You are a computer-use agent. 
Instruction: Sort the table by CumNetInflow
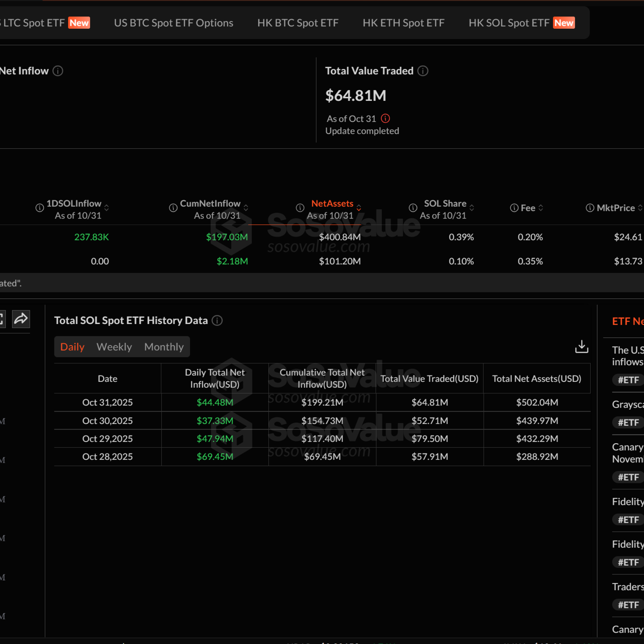click(x=246, y=208)
